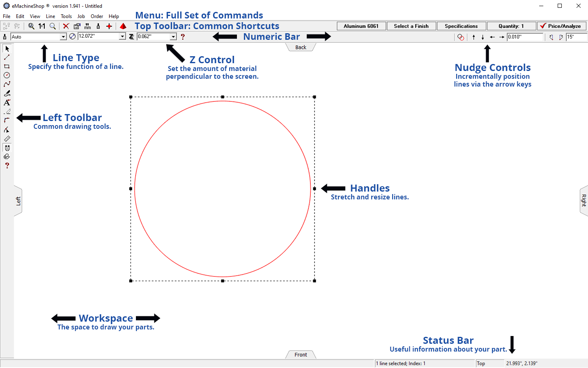Choose the rectangle drawing tool

click(x=7, y=66)
